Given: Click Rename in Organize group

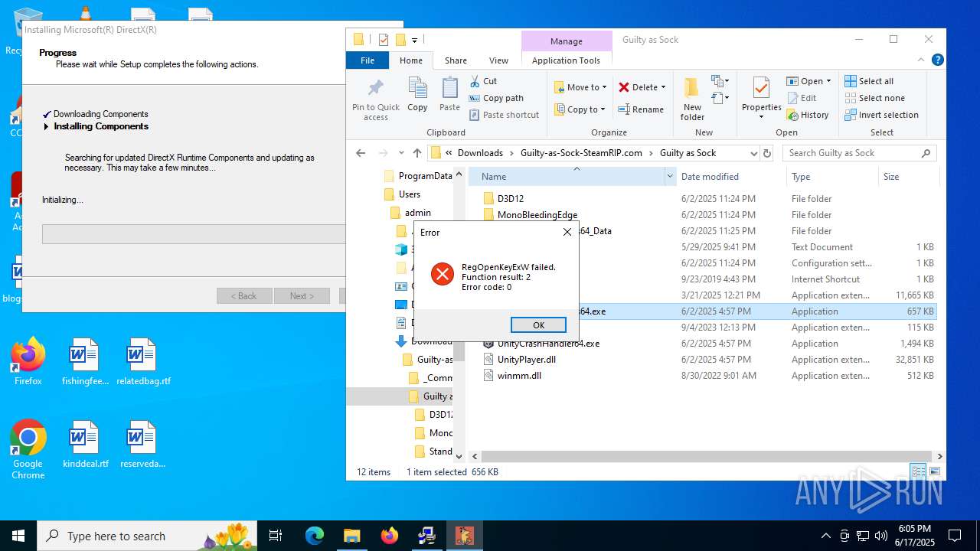Looking at the screenshot, I should point(641,109).
